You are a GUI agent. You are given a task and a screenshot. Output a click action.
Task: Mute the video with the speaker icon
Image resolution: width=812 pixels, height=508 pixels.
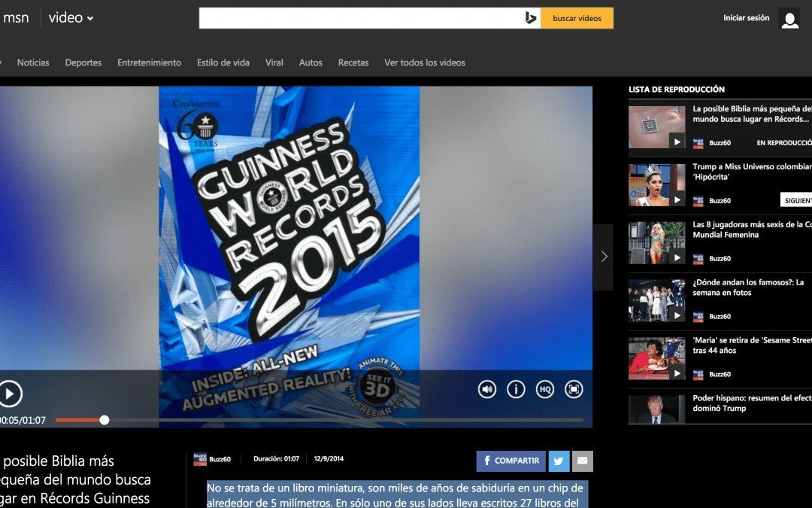pyautogui.click(x=487, y=389)
